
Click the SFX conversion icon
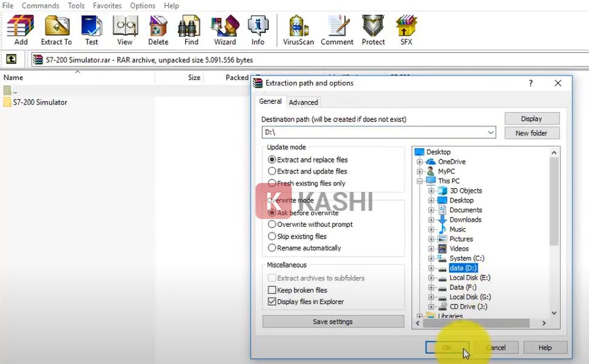406,27
